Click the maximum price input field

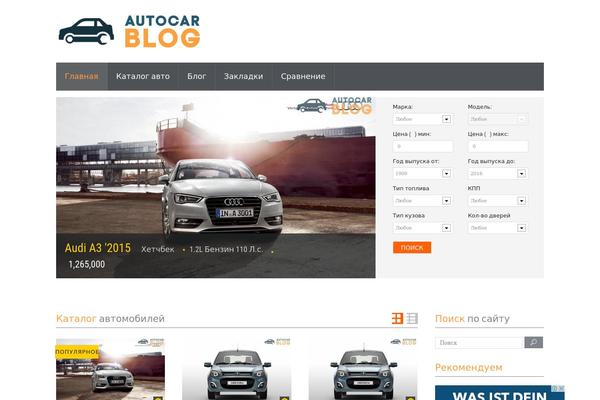(x=498, y=146)
